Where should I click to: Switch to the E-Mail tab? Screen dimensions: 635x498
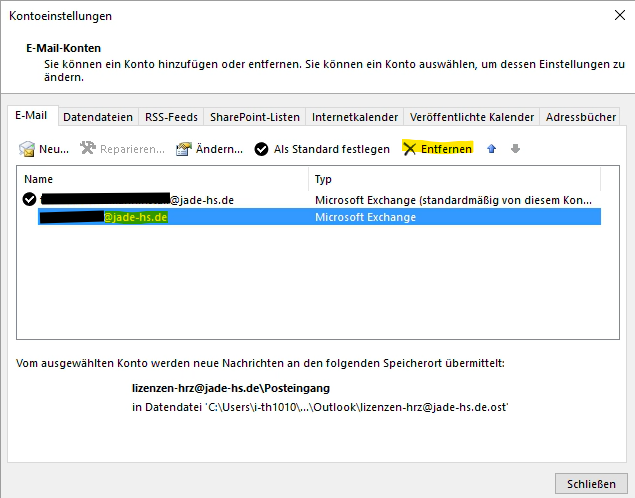(x=31, y=115)
